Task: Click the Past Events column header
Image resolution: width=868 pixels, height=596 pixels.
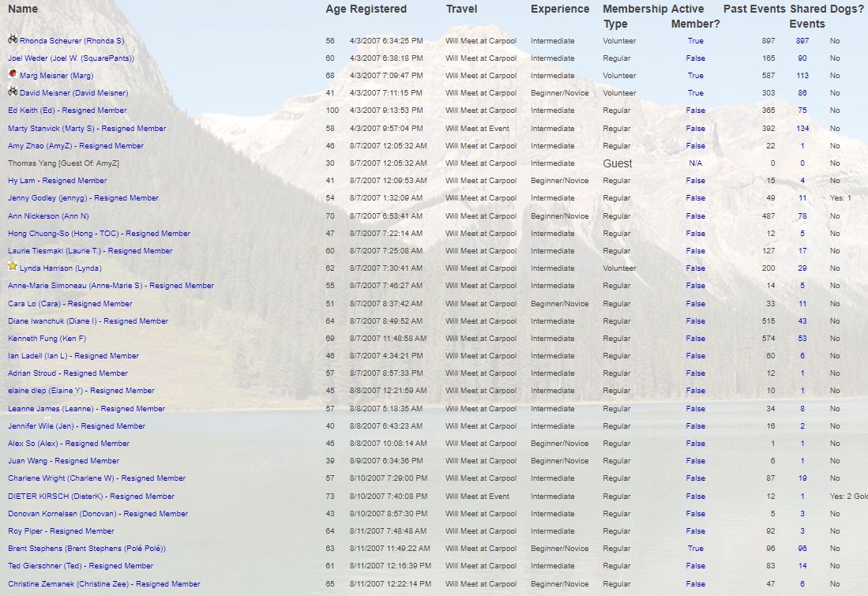Action: (754, 9)
